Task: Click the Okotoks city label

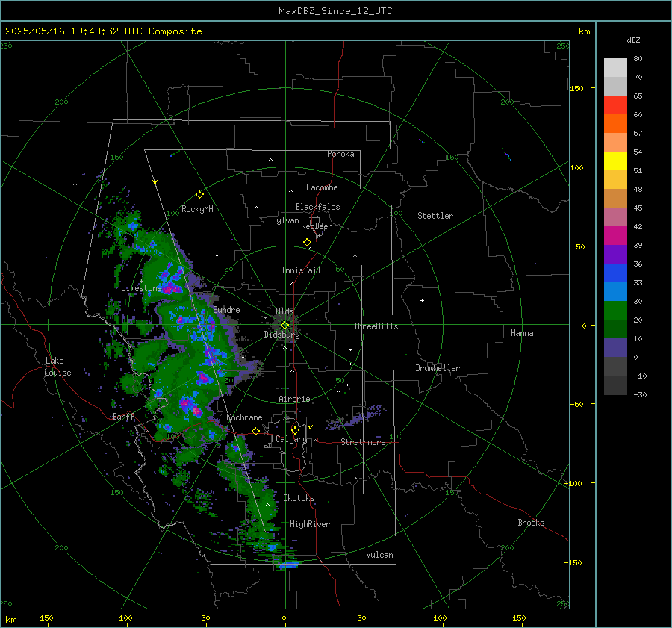Action: [x=299, y=497]
